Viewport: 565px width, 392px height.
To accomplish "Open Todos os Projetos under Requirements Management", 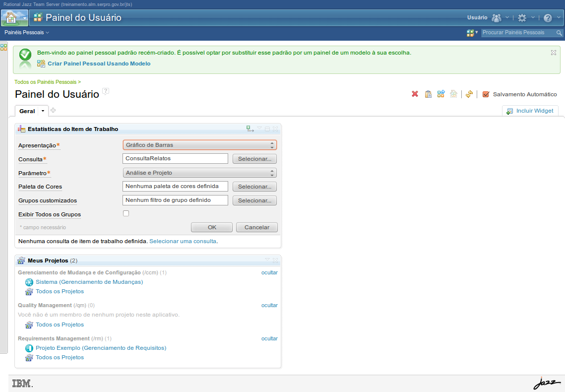I will 60,357.
